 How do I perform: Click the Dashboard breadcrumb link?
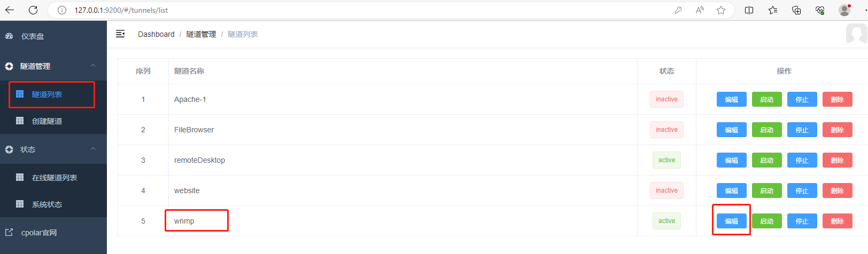pos(156,34)
